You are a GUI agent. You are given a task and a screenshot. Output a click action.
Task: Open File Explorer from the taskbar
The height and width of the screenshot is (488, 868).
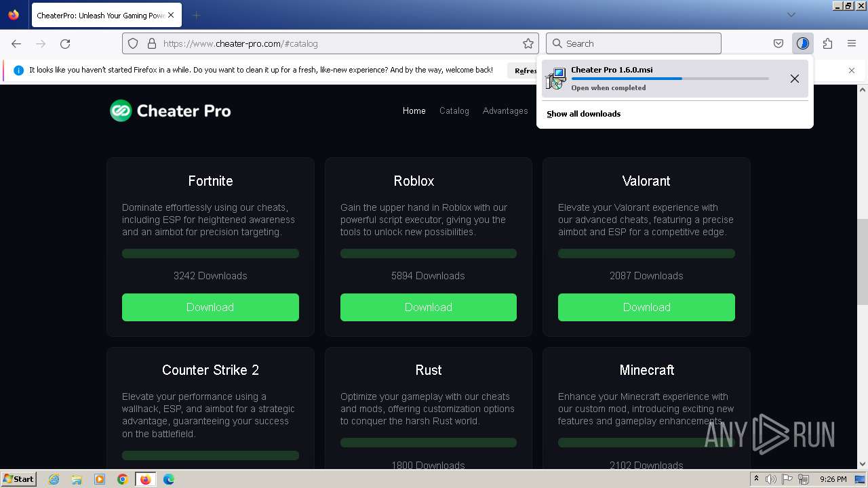click(77, 479)
